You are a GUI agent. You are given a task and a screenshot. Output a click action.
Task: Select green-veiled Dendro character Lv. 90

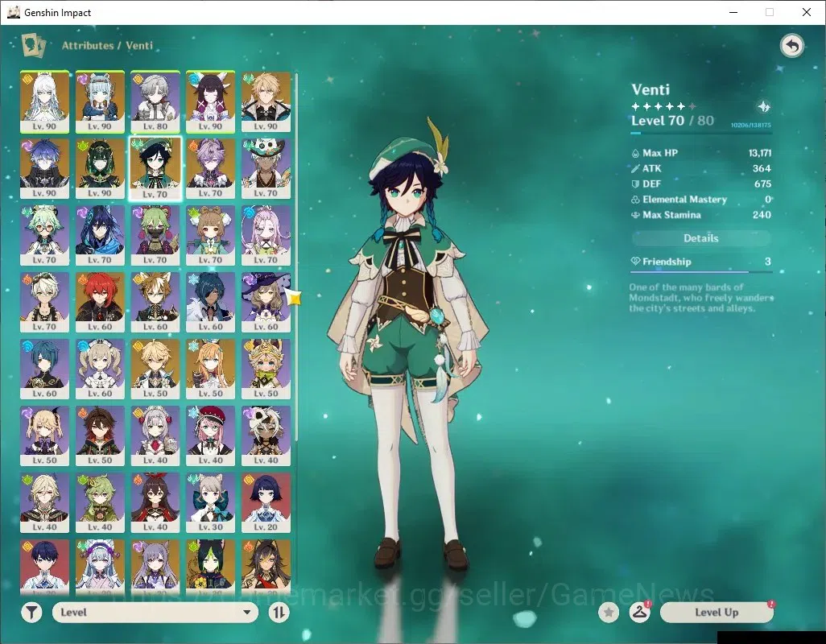tap(100, 168)
